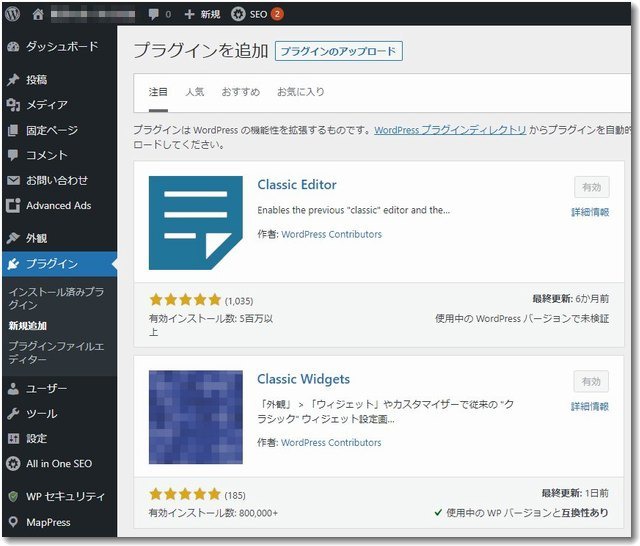The width and height of the screenshot is (640, 546).
Task: Switch to the お気に入り tab
Action: [x=301, y=92]
